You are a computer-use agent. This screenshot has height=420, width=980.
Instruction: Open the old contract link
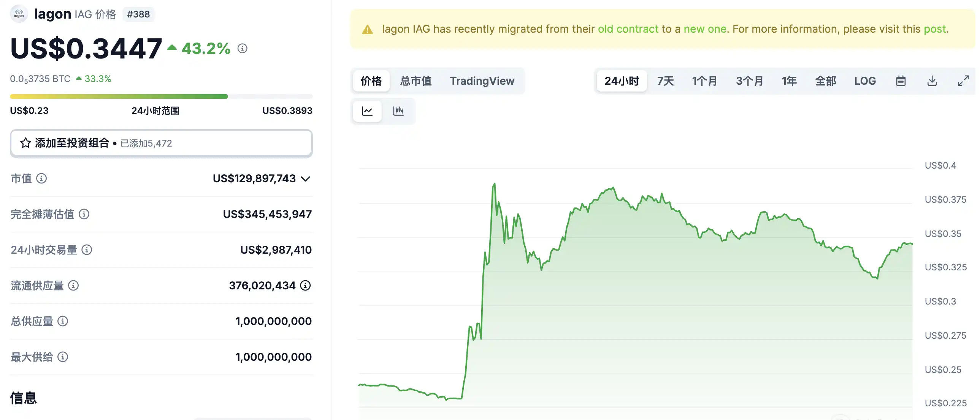[x=628, y=29]
